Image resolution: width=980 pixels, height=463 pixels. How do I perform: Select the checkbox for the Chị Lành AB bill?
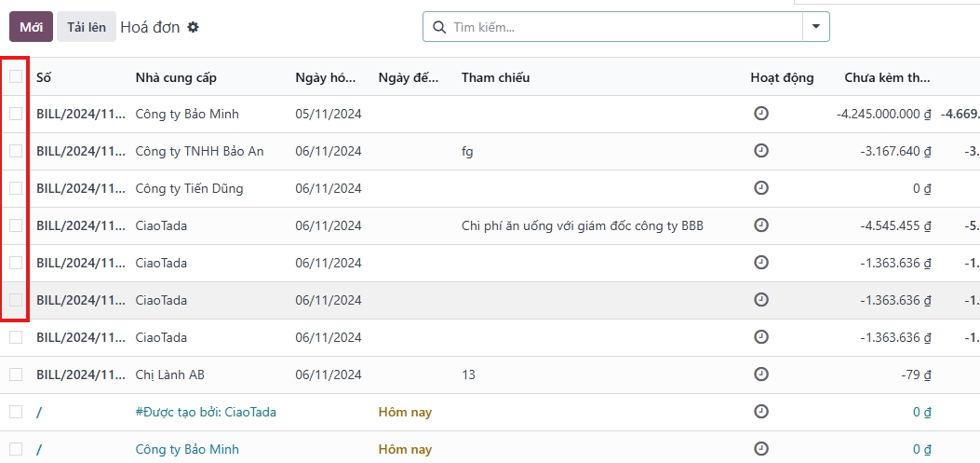16,374
